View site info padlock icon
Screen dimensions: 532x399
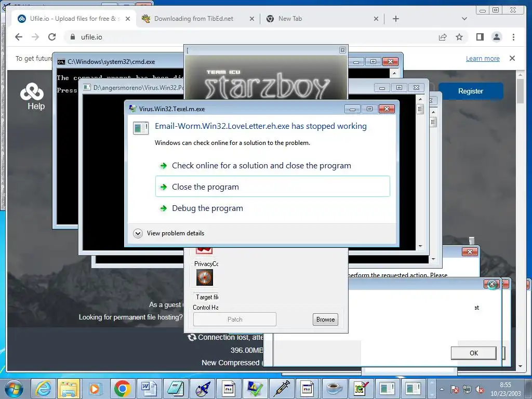click(x=72, y=37)
